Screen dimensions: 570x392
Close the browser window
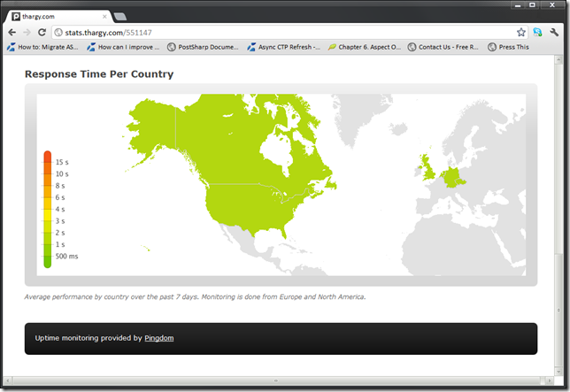coord(551,5)
